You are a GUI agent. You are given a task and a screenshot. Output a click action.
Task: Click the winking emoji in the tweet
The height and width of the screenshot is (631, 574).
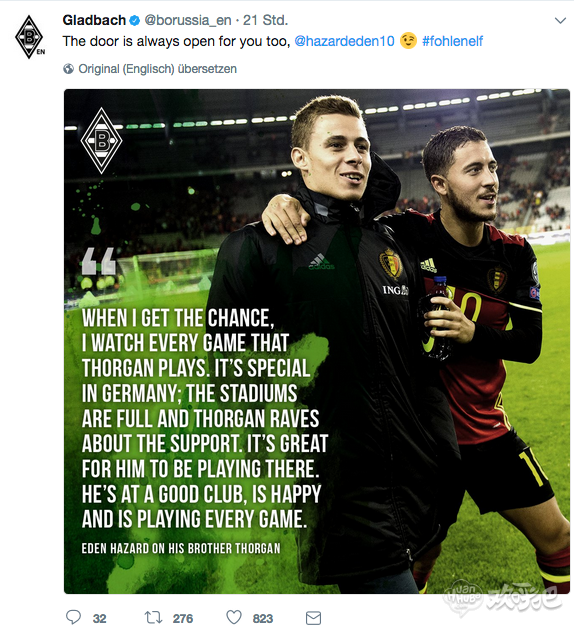(x=408, y=41)
